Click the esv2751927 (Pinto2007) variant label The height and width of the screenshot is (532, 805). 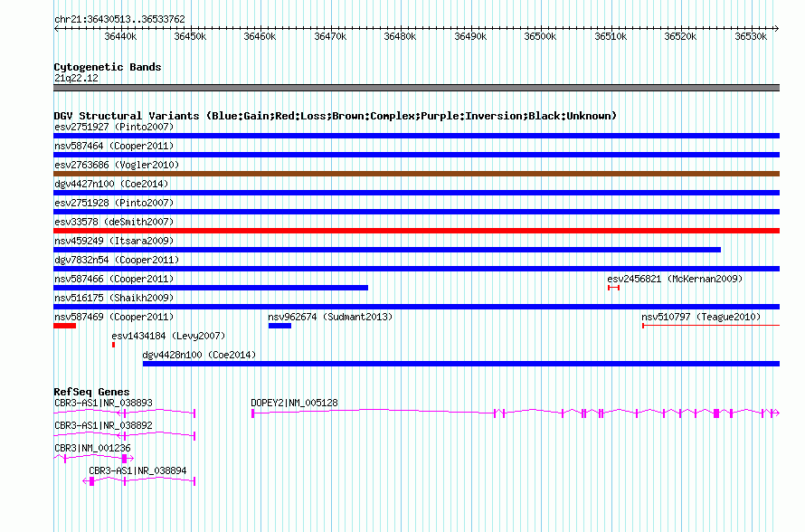[x=114, y=127]
